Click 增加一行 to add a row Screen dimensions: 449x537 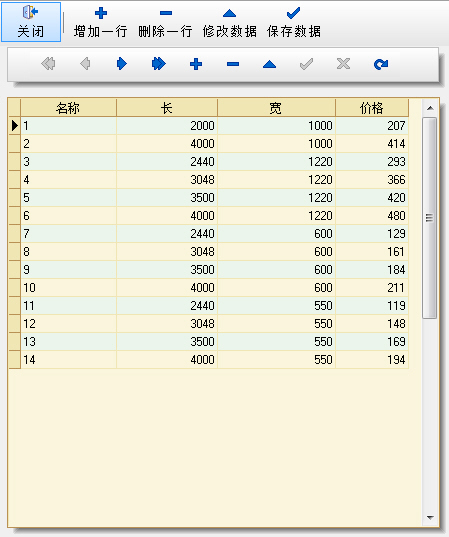pyautogui.click(x=101, y=22)
